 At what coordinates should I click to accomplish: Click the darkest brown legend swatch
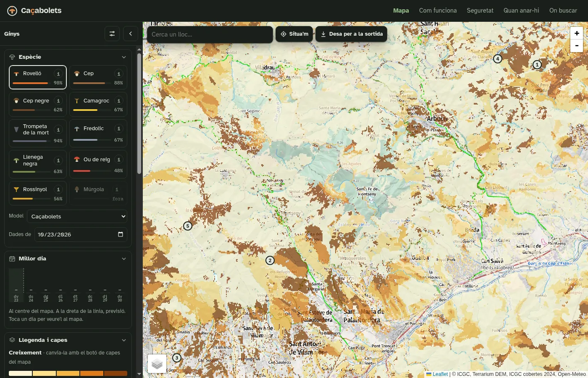coord(115,373)
